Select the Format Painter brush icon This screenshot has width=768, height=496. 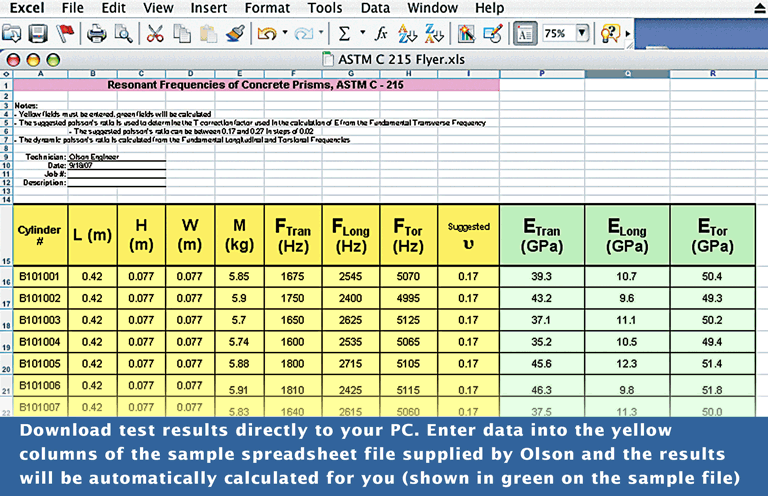point(236,34)
